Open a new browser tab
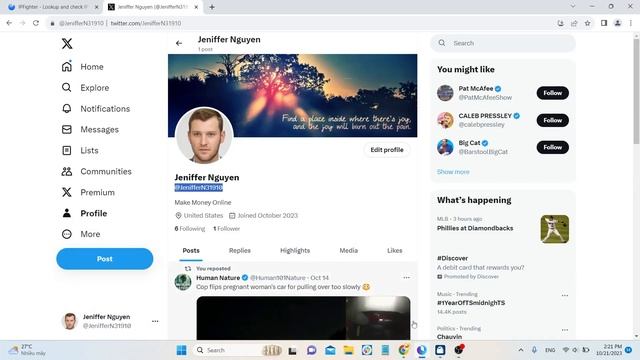The width and height of the screenshot is (640, 360). coord(212,7)
